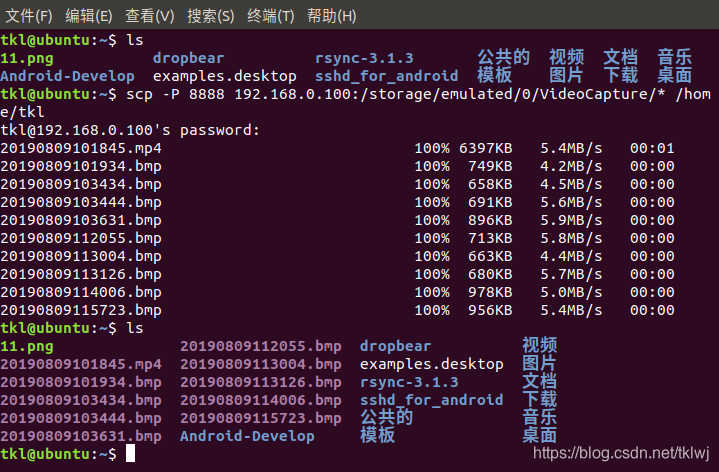Image resolution: width=719 pixels, height=472 pixels.
Task: Click sshd_for_android in the first ls output
Action: (387, 76)
